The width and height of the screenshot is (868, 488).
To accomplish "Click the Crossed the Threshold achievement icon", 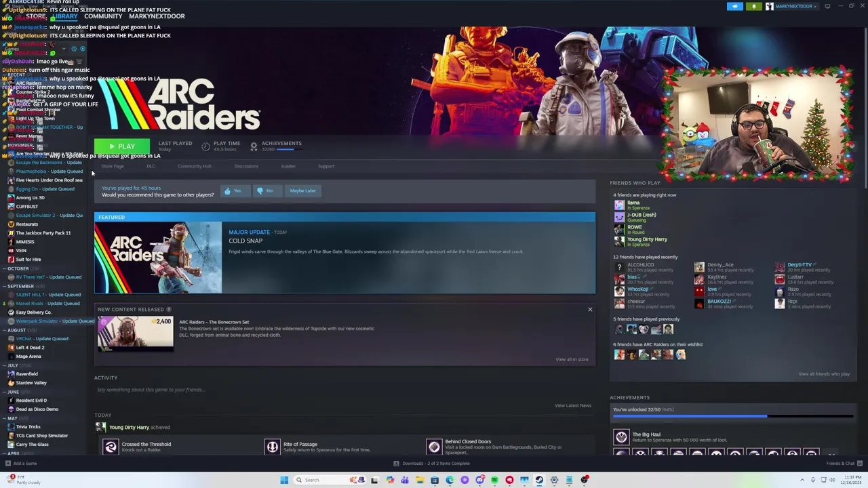I will pyautogui.click(x=111, y=447).
